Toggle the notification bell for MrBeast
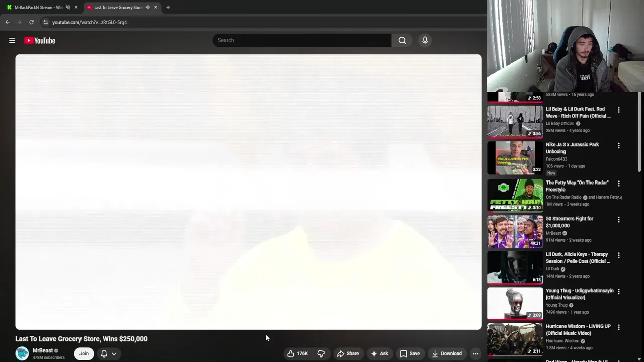This screenshot has width=644, height=362. click(104, 354)
